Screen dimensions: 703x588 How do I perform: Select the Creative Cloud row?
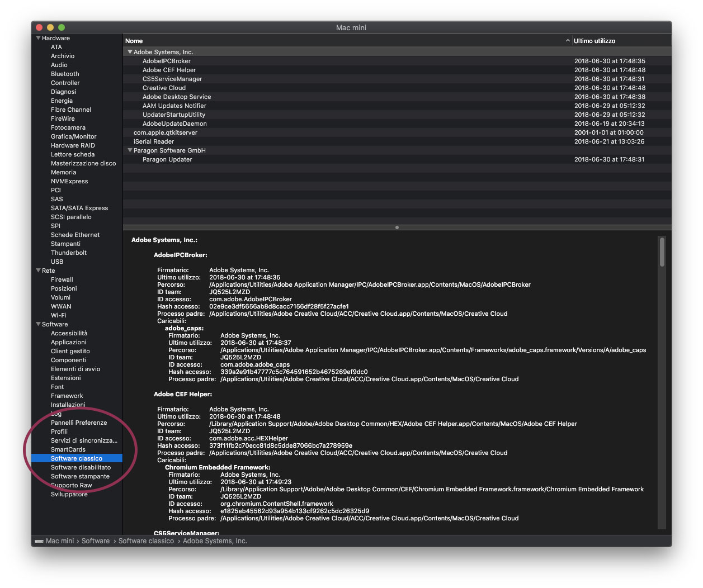(x=397, y=88)
